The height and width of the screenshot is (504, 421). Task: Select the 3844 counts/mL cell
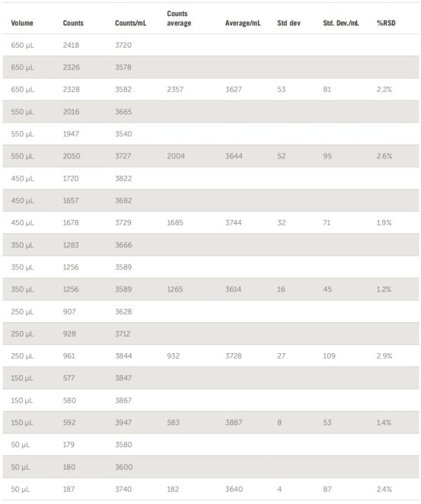tap(123, 356)
